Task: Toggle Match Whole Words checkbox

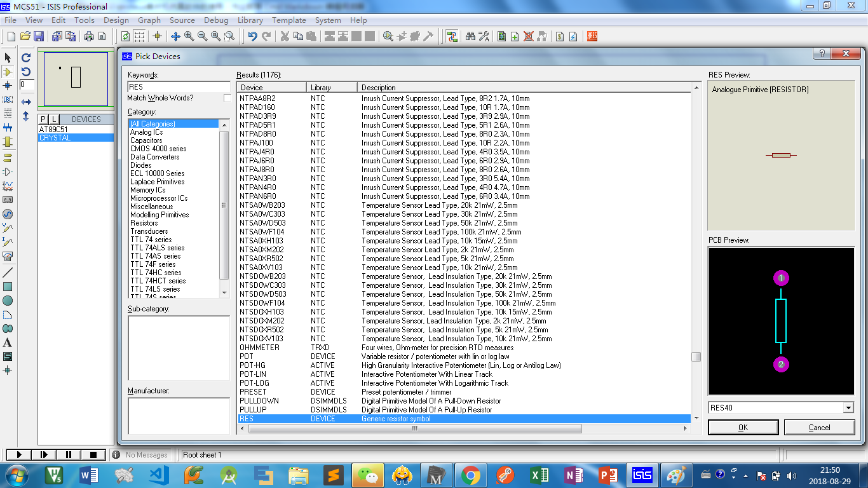Action: (227, 98)
